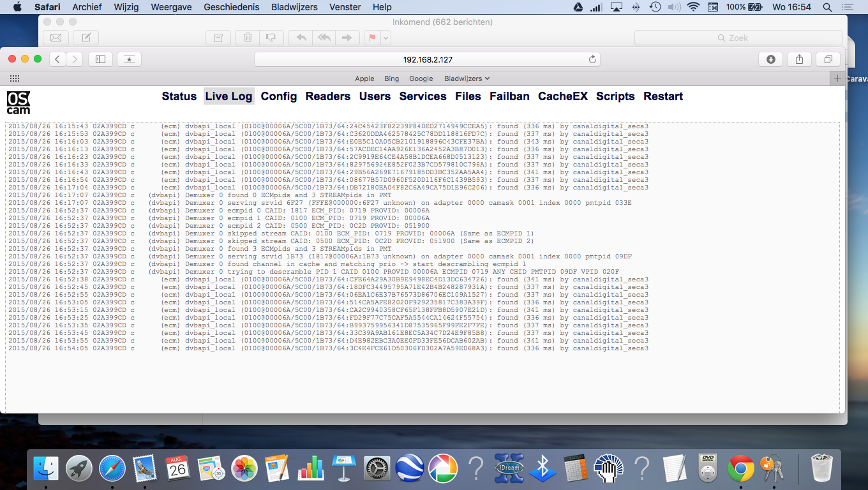Open Photos from the Dock
Image resolution: width=868 pixels, height=490 pixels.
(x=244, y=469)
